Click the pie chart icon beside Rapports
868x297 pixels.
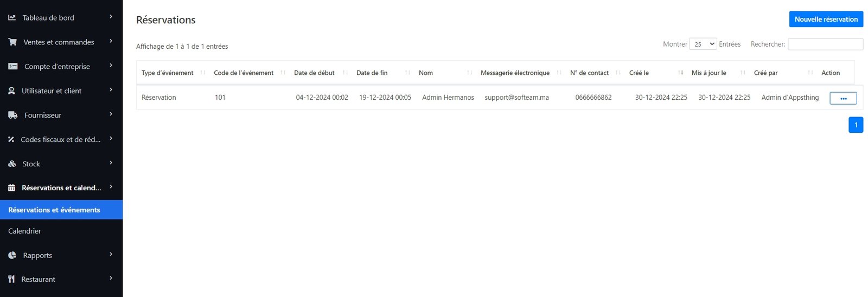pos(12,255)
